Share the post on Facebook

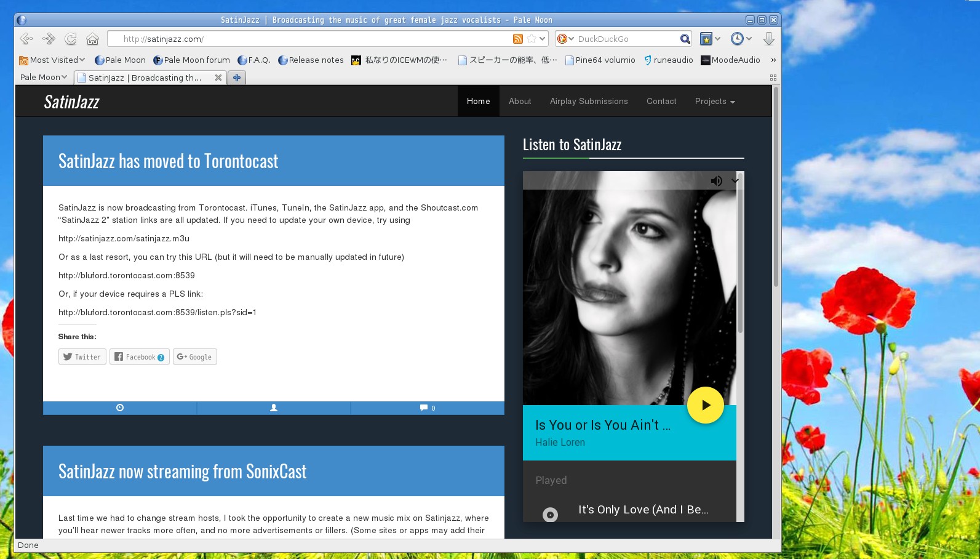click(139, 357)
